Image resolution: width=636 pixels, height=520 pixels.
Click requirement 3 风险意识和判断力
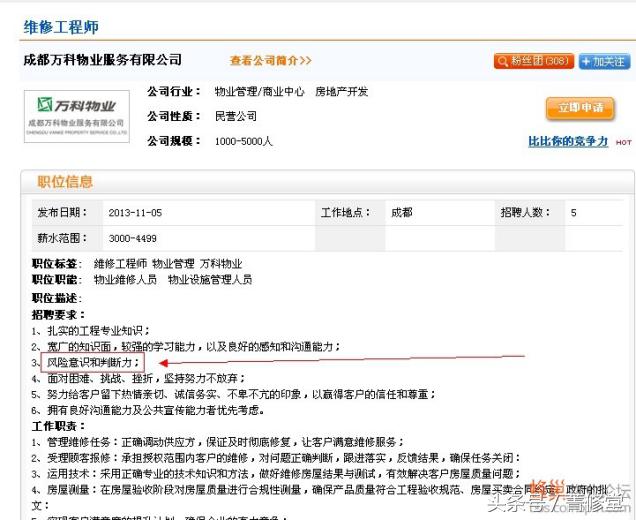point(92,362)
